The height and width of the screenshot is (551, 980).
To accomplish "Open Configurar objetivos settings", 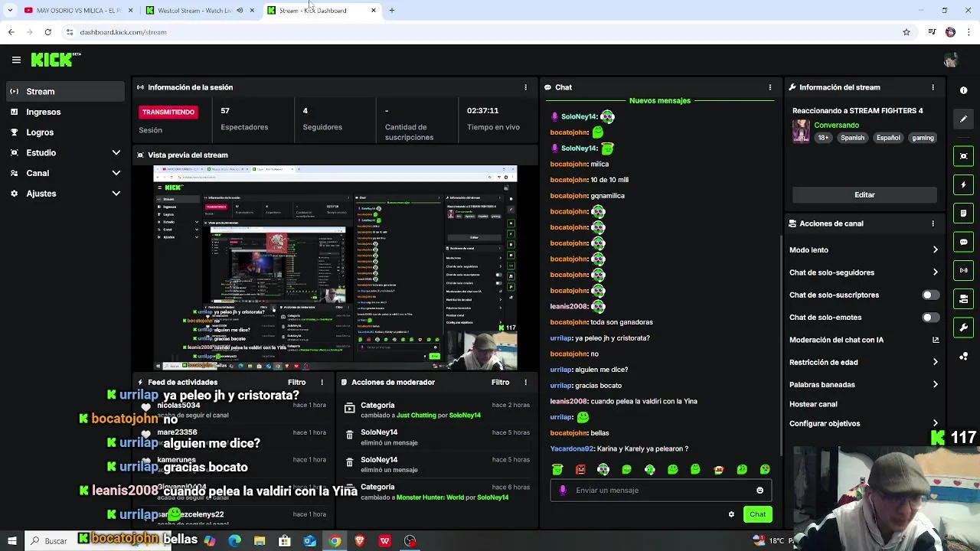I will coord(864,423).
